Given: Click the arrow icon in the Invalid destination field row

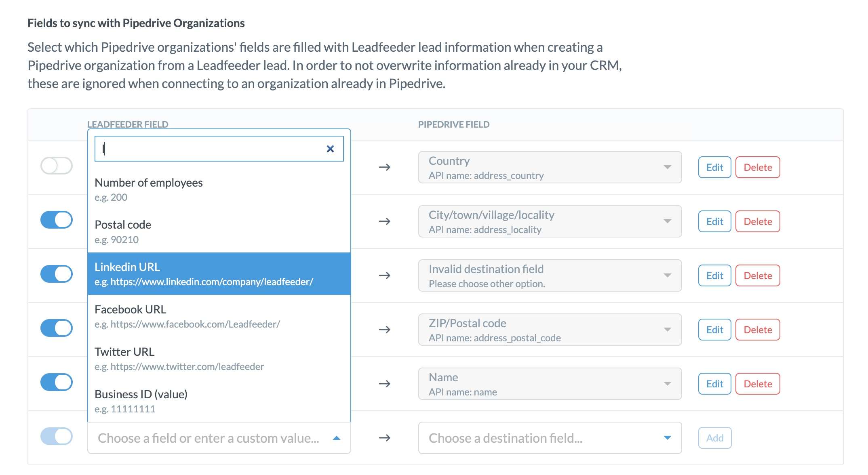Looking at the screenshot, I should pyautogui.click(x=385, y=275).
